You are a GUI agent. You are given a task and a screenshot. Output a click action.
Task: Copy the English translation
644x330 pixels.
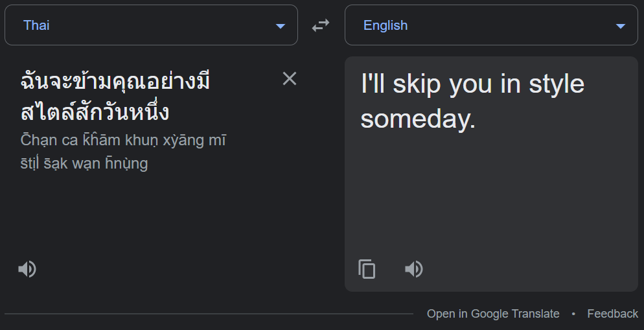(367, 268)
